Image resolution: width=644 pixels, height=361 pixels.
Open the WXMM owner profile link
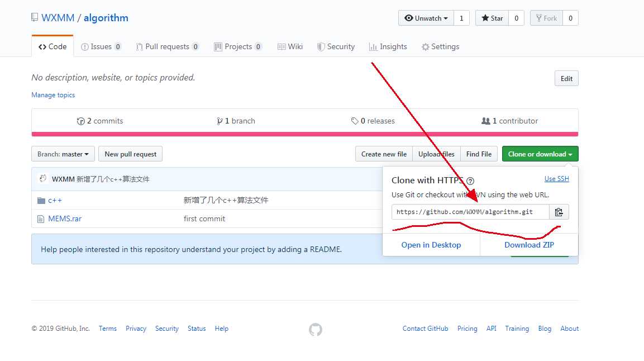coord(58,18)
